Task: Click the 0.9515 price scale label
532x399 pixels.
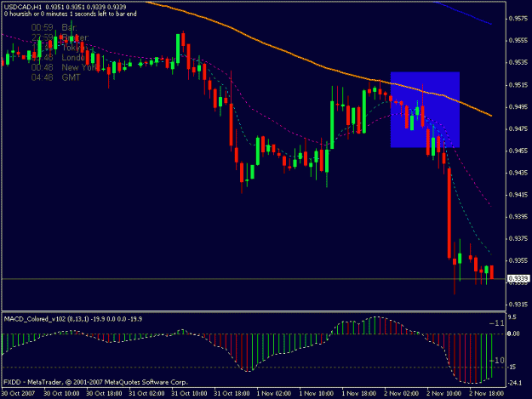Action: click(x=518, y=85)
